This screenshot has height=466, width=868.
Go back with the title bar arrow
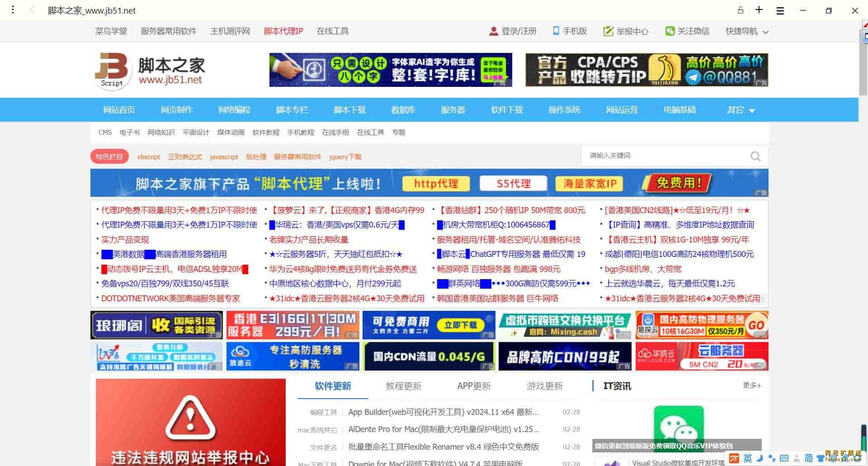coord(32,10)
